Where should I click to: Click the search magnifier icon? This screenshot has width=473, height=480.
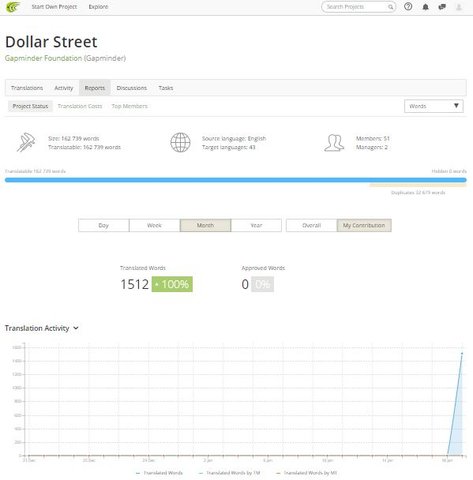click(390, 7)
